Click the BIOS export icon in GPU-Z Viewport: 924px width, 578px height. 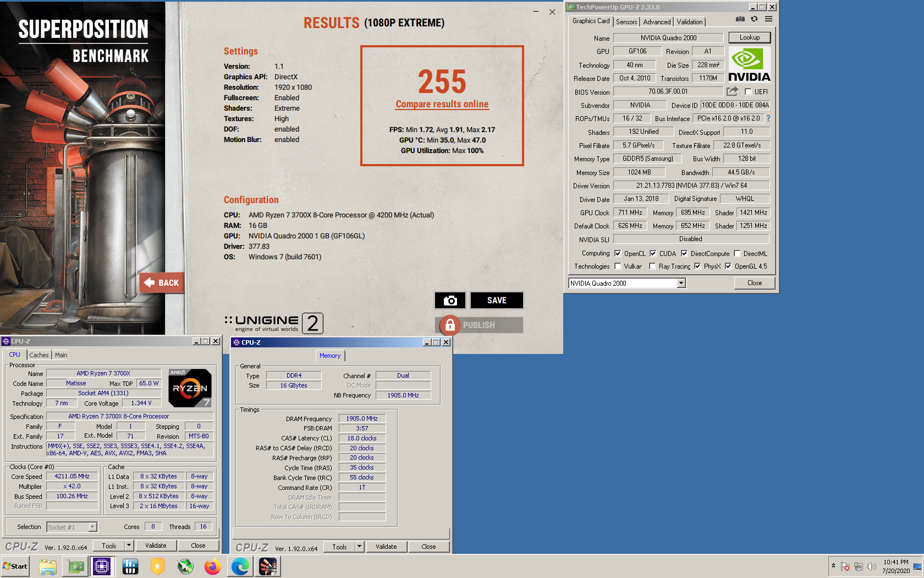click(x=732, y=91)
